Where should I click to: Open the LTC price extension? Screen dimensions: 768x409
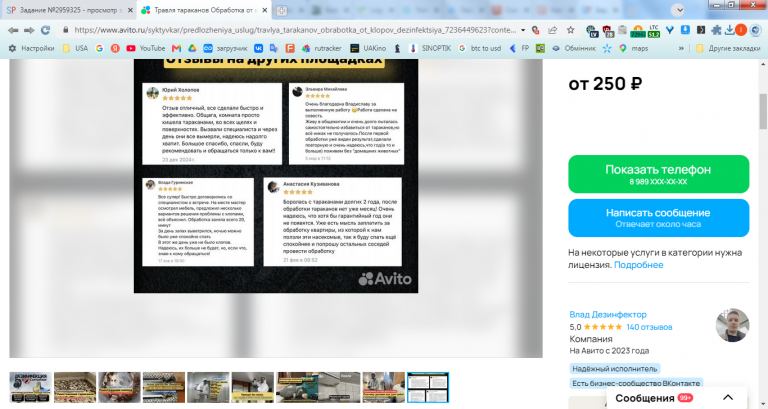(x=654, y=31)
